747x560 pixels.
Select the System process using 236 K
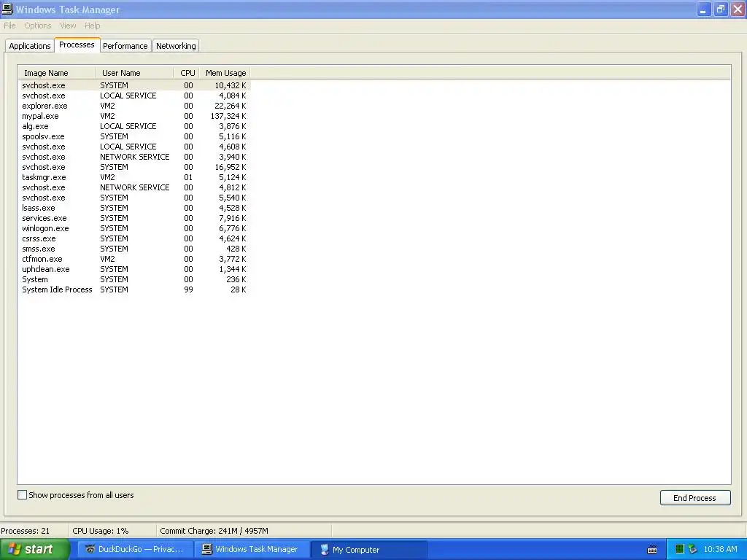tap(134, 279)
